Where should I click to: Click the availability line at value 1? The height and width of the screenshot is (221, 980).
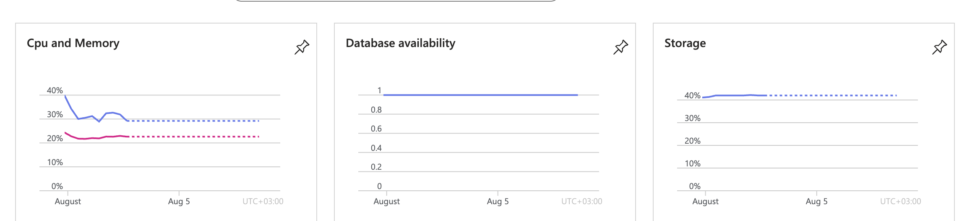(480, 95)
